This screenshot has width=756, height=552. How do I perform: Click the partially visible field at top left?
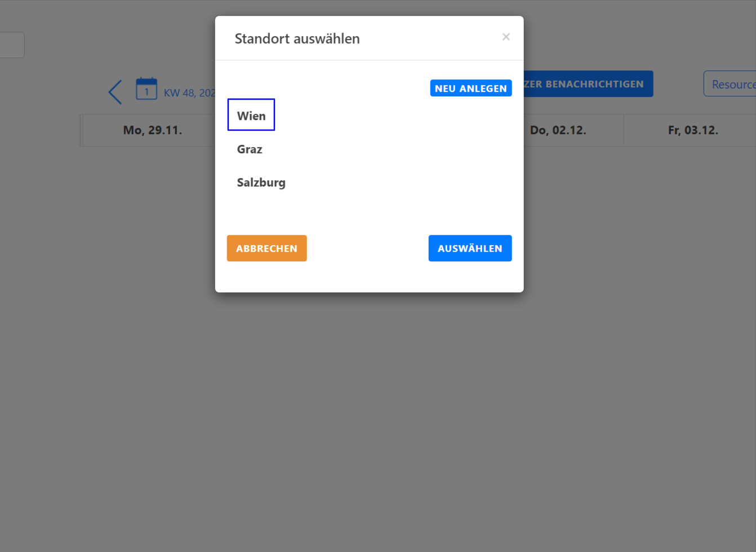11,45
